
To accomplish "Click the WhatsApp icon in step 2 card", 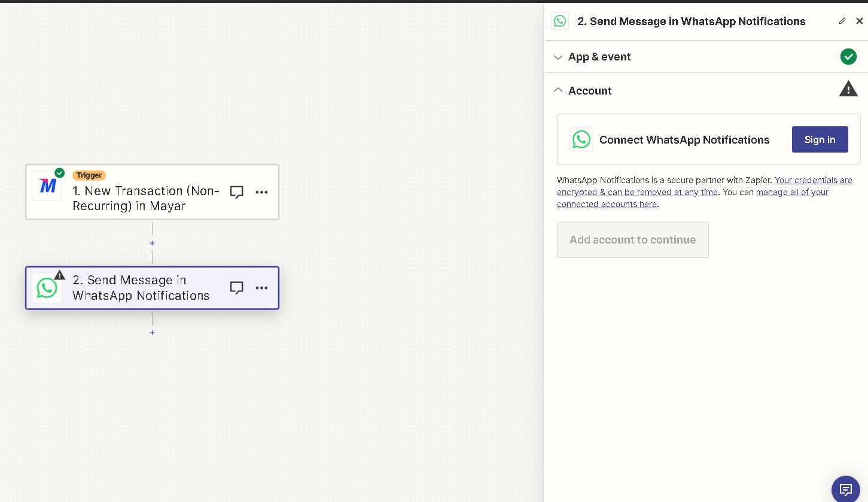I will click(x=47, y=288).
